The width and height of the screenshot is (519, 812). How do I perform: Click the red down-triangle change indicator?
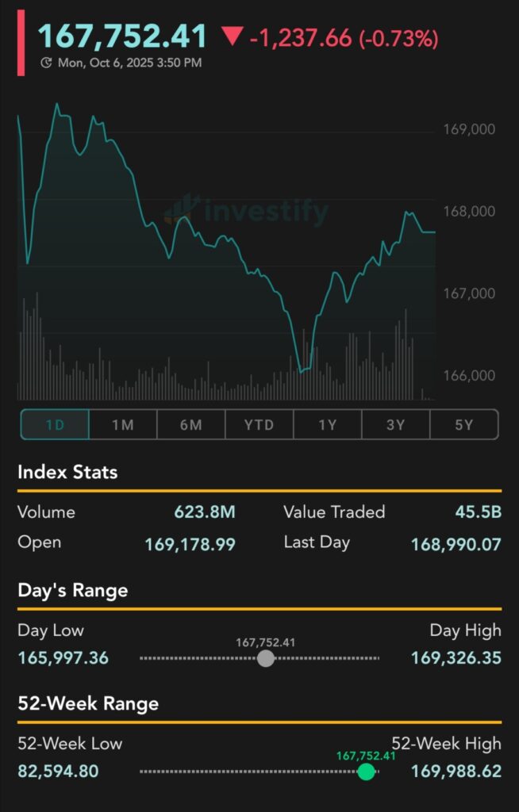[233, 36]
